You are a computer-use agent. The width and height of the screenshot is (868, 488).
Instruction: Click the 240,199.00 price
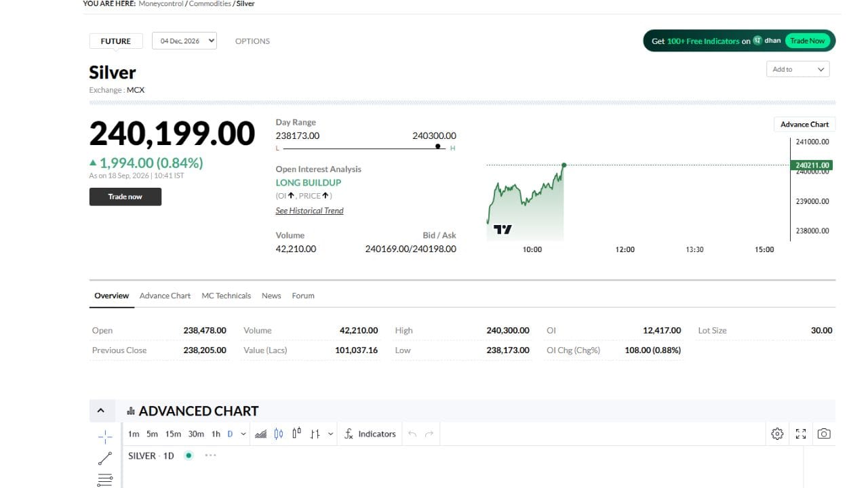coord(172,134)
